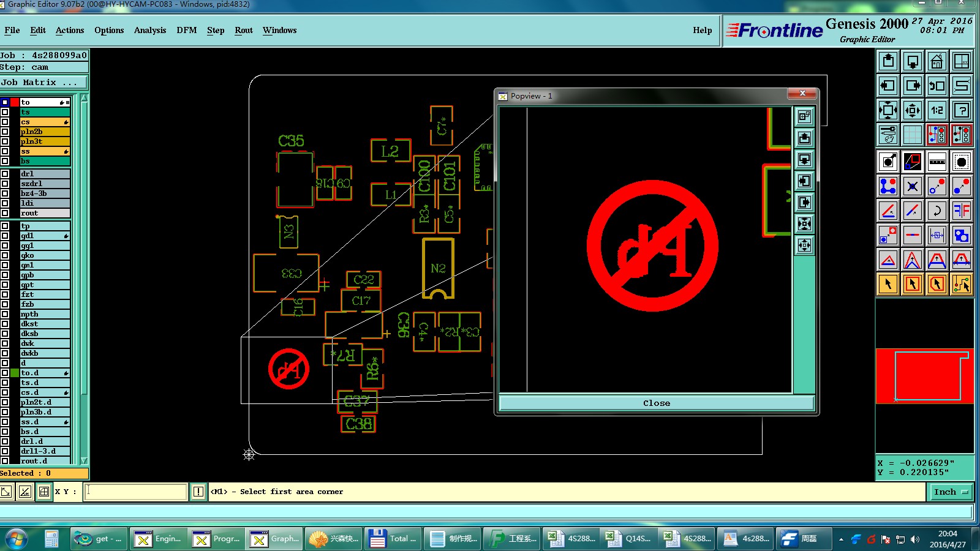Open the Job Matrix ... selector
This screenshot has width=980, height=551.
pyautogui.click(x=44, y=82)
